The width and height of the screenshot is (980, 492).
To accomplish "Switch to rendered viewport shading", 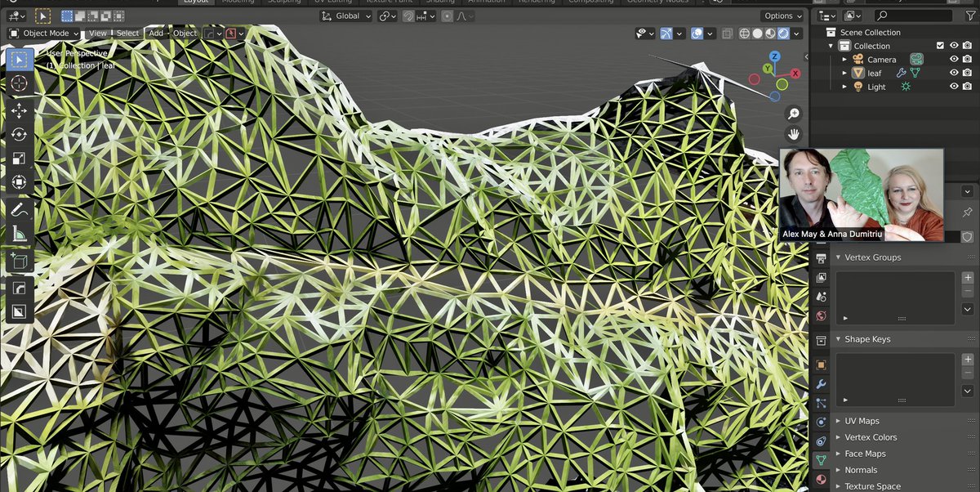I will coord(783,34).
